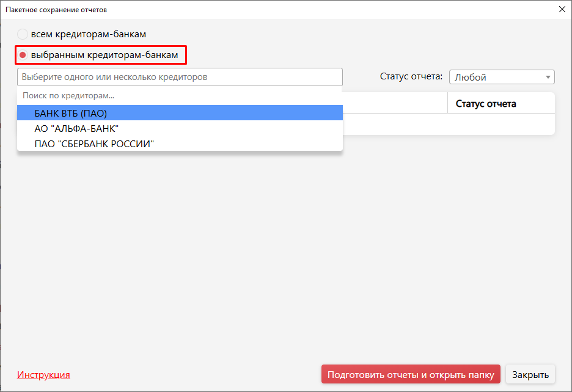
Task: Click the "Выберите одного или несколько кредиторов" field
Action: (x=180, y=77)
